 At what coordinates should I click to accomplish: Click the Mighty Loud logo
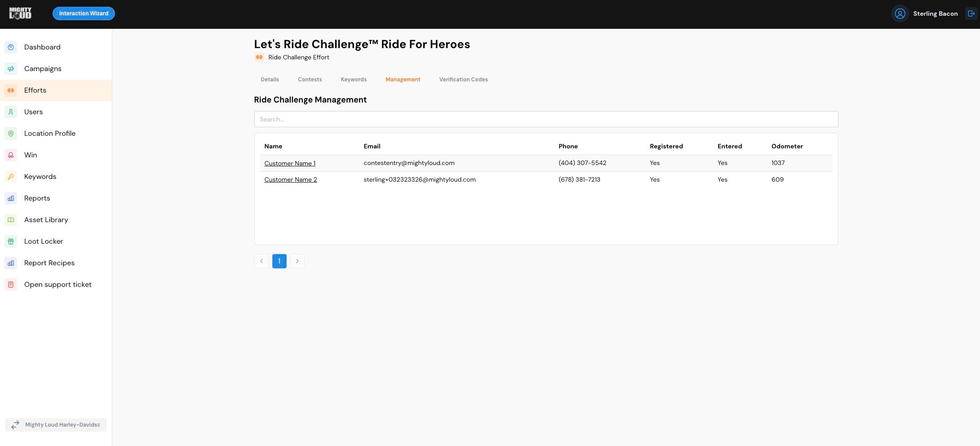tap(20, 13)
